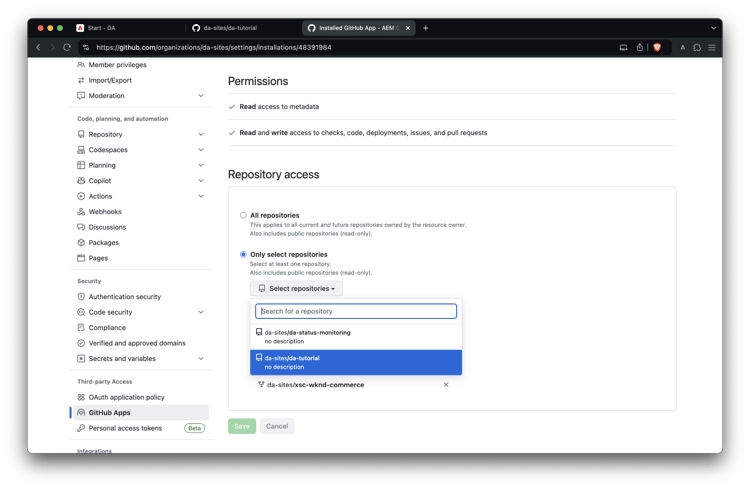Click the Webhooks icon in the sidebar
Viewport: 750px width, 489px height.
pos(81,211)
